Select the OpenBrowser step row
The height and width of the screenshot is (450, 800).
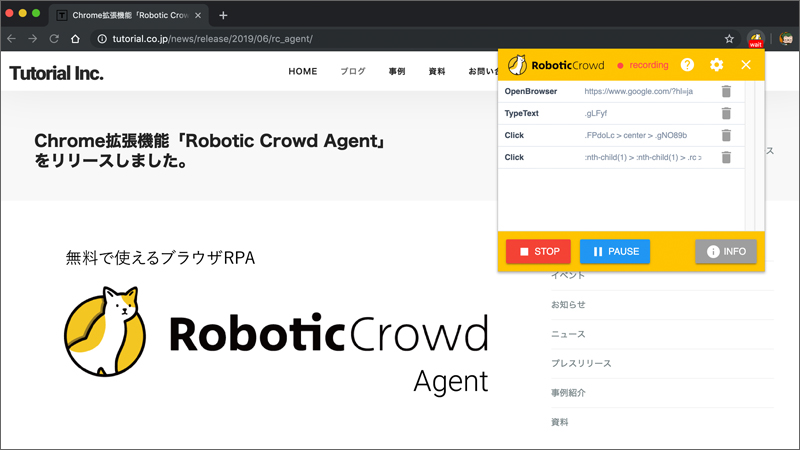click(x=621, y=91)
